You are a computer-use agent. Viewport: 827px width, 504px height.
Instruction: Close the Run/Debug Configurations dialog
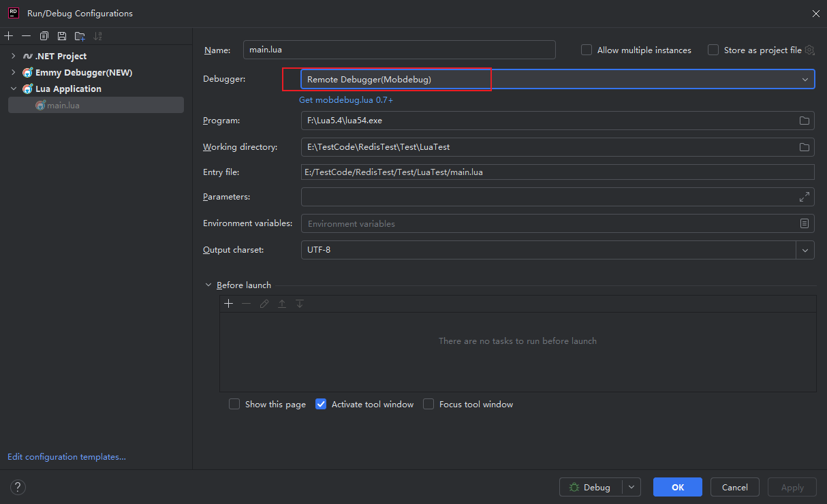pos(815,14)
